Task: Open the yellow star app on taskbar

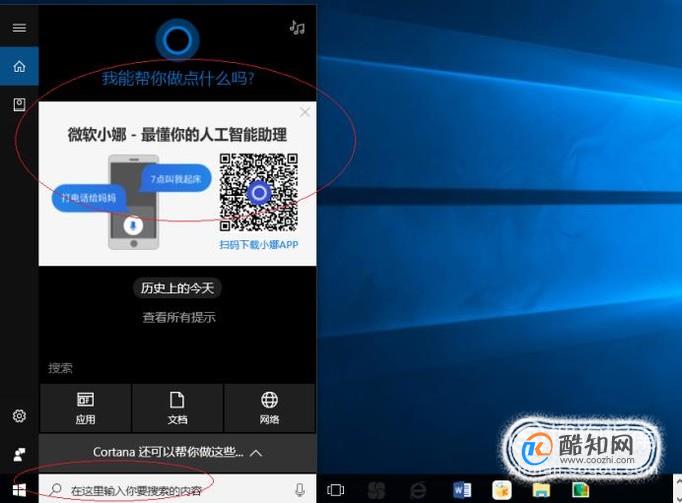Action: 502,490
